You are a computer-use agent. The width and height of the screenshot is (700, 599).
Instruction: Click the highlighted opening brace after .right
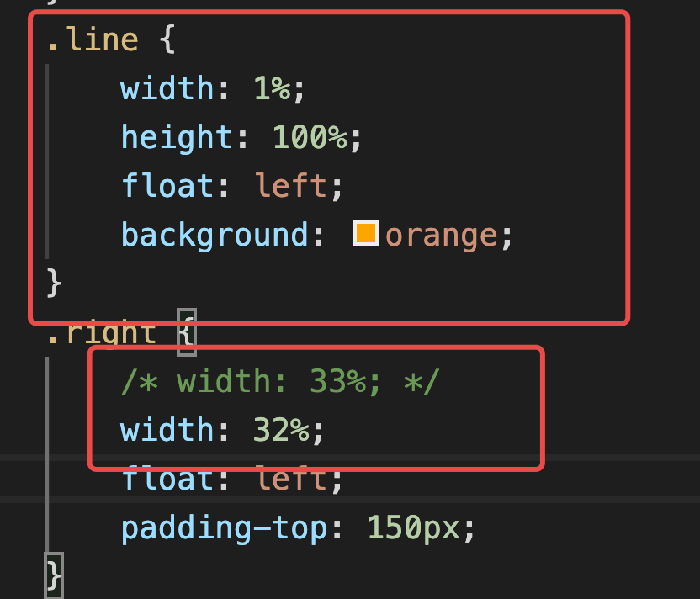186,333
